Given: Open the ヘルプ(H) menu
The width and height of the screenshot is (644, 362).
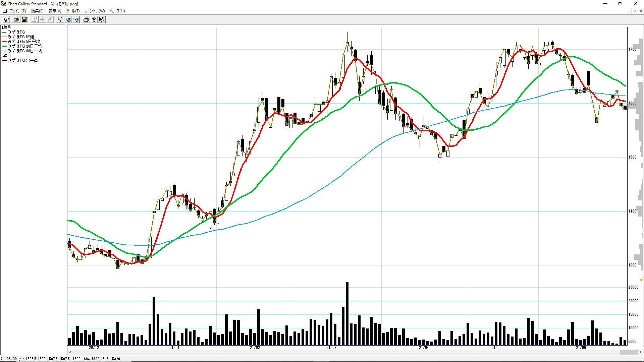Looking at the screenshot, I should pyautogui.click(x=117, y=11).
